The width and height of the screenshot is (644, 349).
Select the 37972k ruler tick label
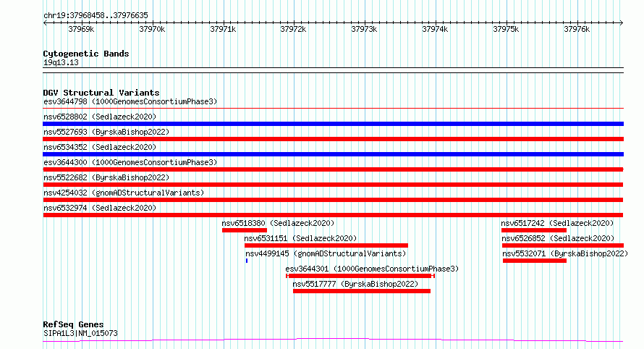pyautogui.click(x=293, y=29)
